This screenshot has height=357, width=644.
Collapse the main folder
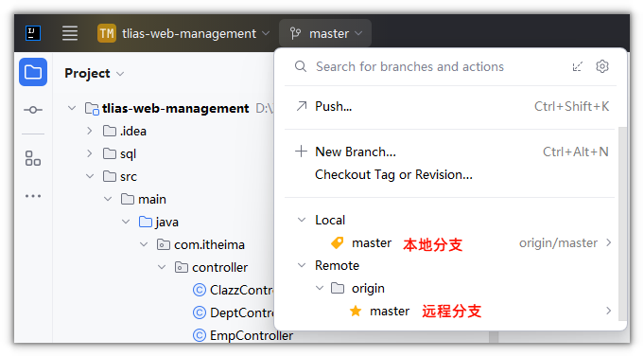108,199
